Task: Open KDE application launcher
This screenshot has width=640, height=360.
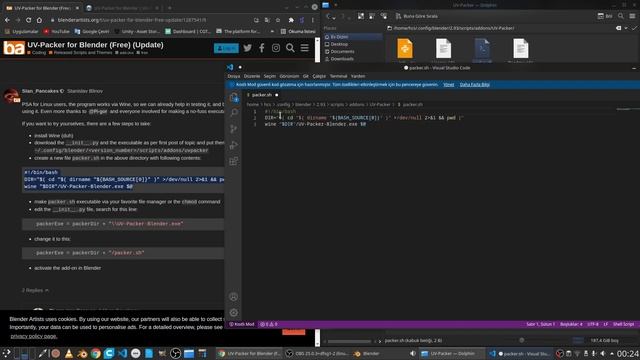Action: tap(7, 353)
